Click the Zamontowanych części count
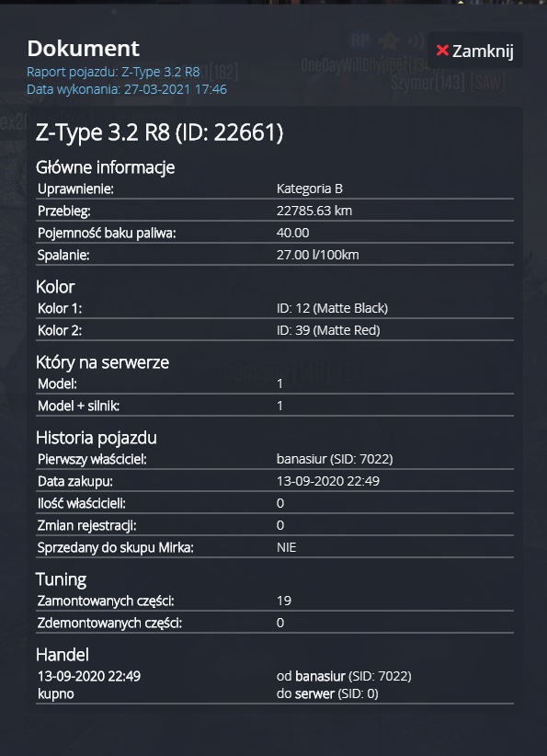The height and width of the screenshot is (756, 547). [x=284, y=601]
